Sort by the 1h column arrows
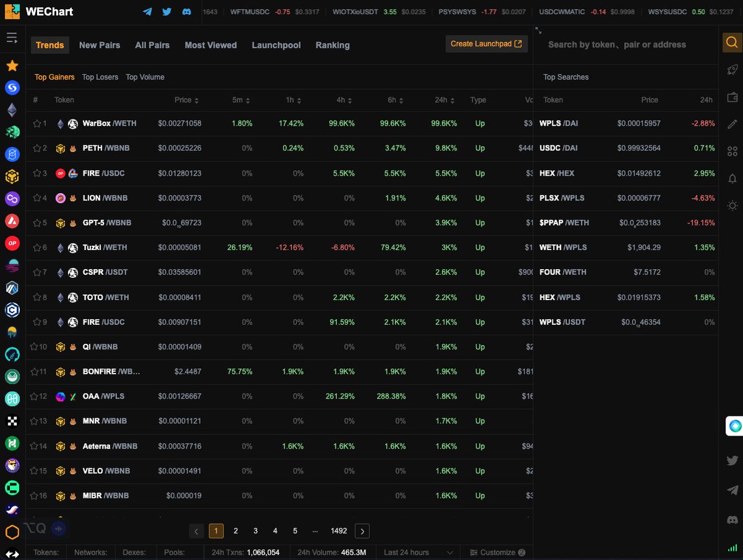Screen dimensions: 743x560 tap(299, 100)
